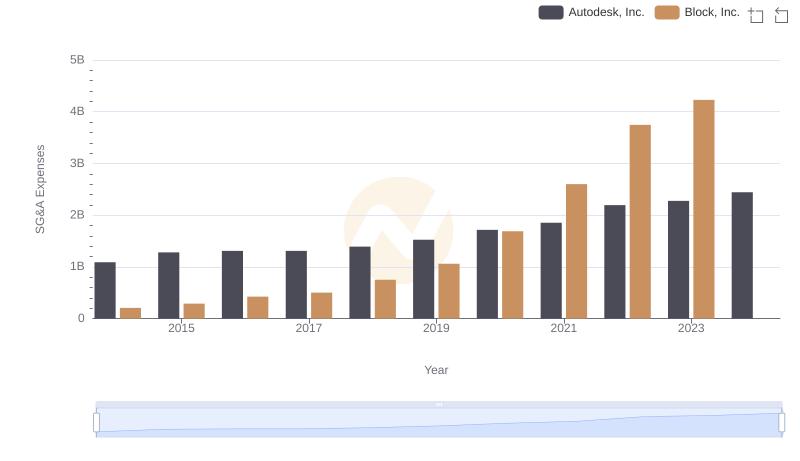The image size is (800, 461).
Task: Select Autodesk bar for 2020
Action: tap(487, 274)
